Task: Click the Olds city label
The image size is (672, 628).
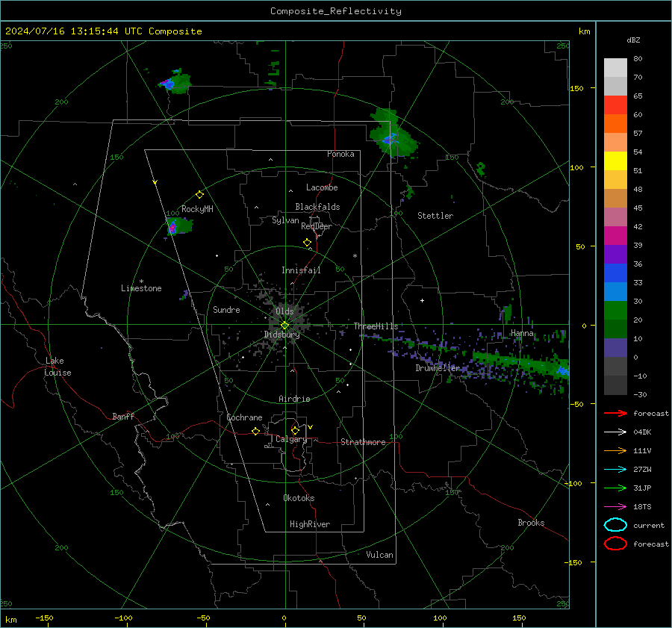Action: tap(284, 311)
